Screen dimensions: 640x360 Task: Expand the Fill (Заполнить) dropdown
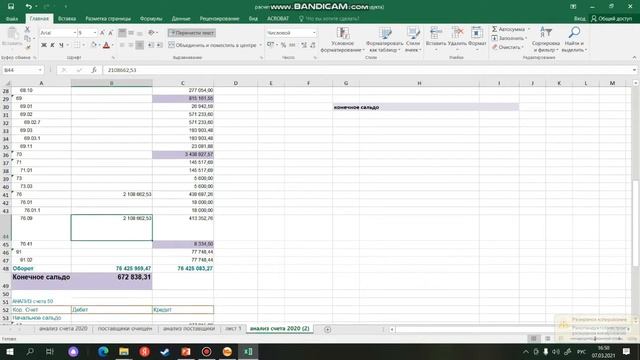click(x=526, y=38)
